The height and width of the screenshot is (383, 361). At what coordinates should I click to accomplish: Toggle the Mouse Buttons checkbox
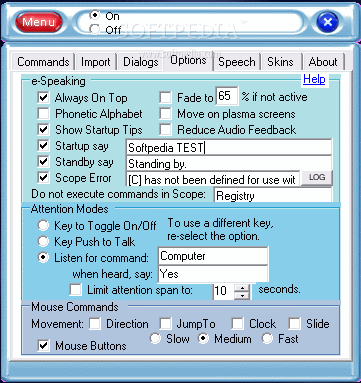[x=43, y=346]
